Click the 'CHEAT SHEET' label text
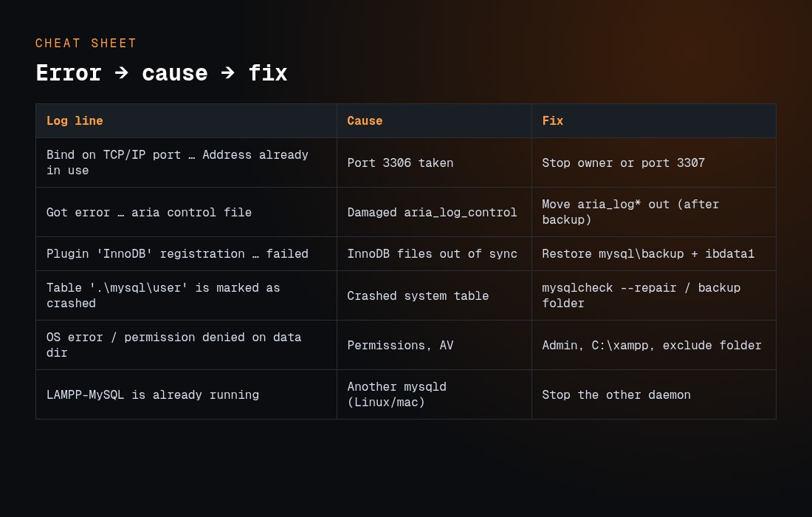Image resolution: width=812 pixels, height=517 pixels. tap(86, 43)
